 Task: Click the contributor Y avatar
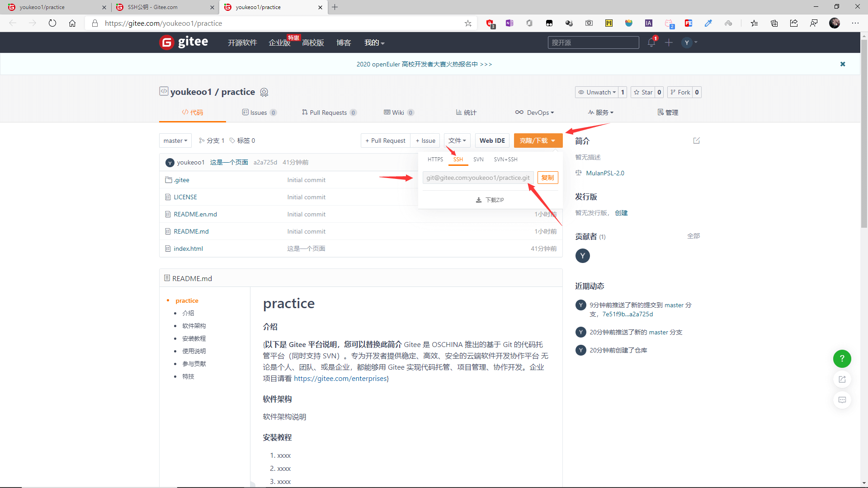click(x=582, y=256)
